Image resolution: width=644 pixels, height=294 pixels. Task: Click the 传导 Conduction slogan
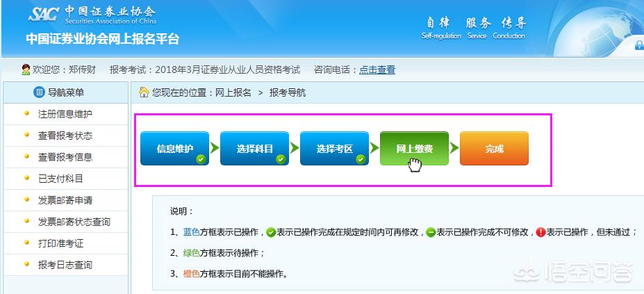point(509,28)
